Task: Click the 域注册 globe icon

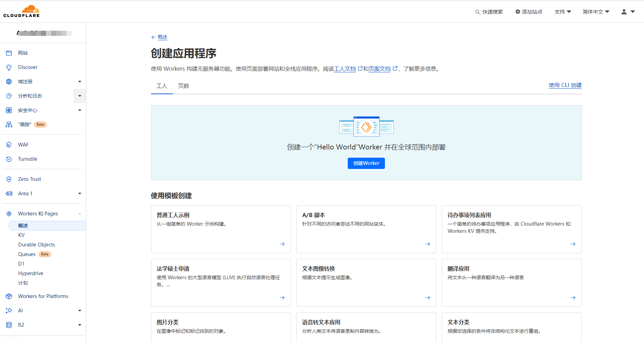Action: tap(9, 82)
